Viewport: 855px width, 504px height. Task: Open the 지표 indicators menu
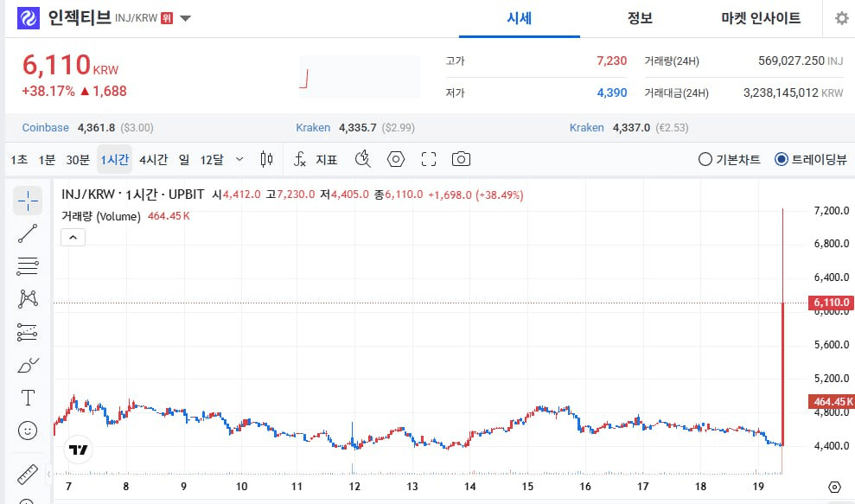[x=316, y=159]
